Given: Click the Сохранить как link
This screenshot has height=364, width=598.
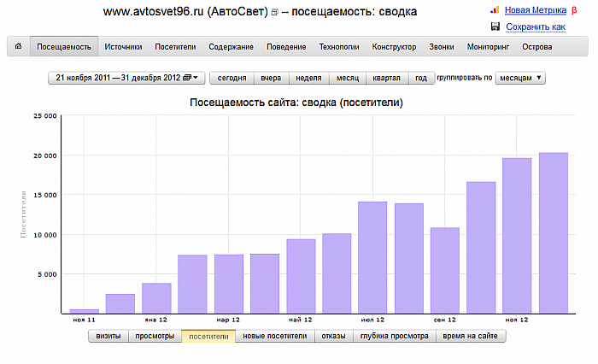Looking at the screenshot, I should 536,26.
